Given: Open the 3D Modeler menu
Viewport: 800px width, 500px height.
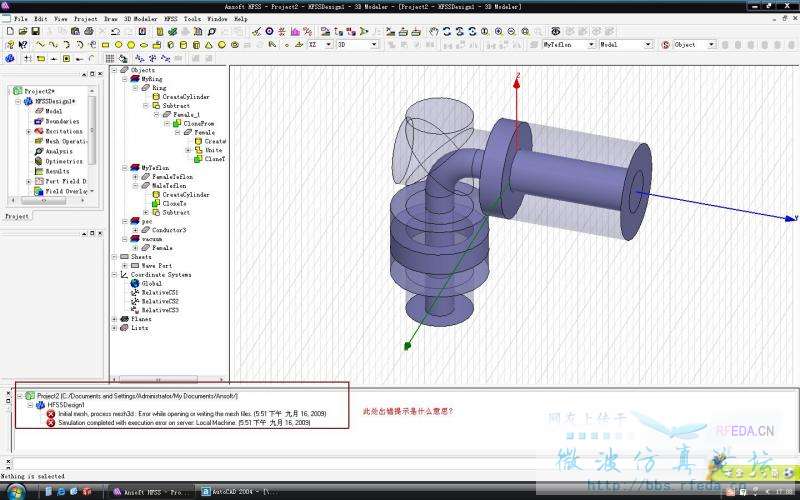Looking at the screenshot, I should 141,19.
